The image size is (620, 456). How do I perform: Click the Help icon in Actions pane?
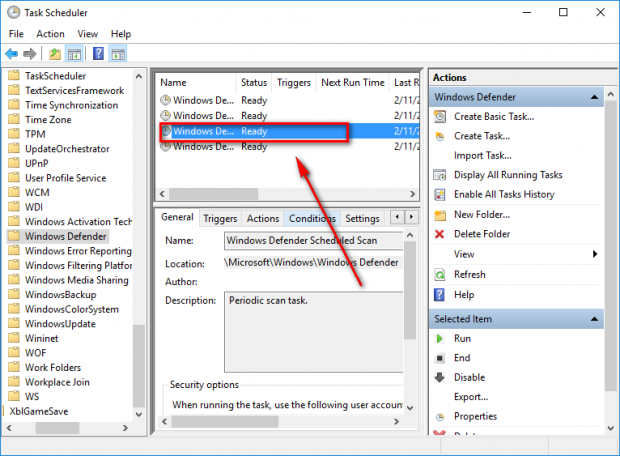tap(439, 295)
